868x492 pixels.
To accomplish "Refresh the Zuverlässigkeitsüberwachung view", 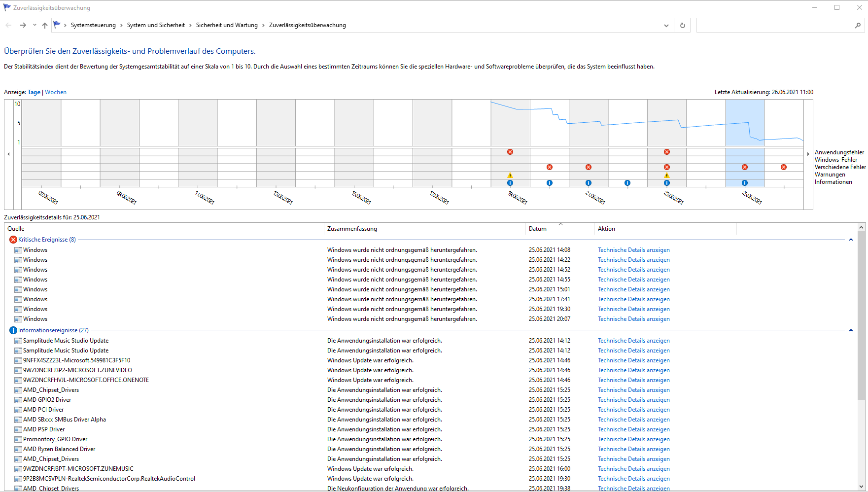I will [683, 25].
